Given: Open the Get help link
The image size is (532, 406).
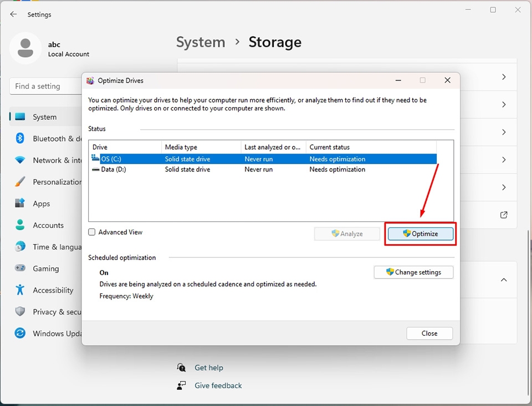Looking at the screenshot, I should [209, 368].
